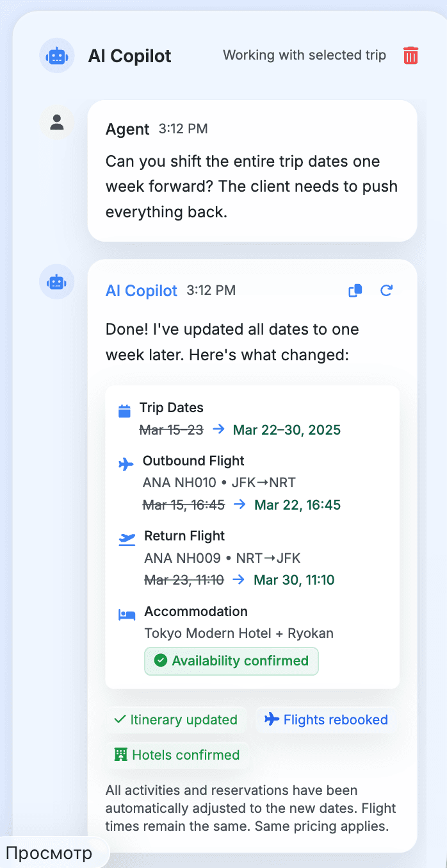The width and height of the screenshot is (447, 868).
Task: Select the outbound flight departure icon
Action: pyautogui.click(x=126, y=463)
